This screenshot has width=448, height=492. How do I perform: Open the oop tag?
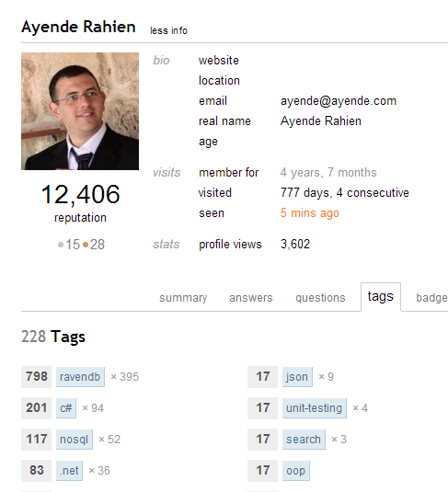tap(295, 471)
